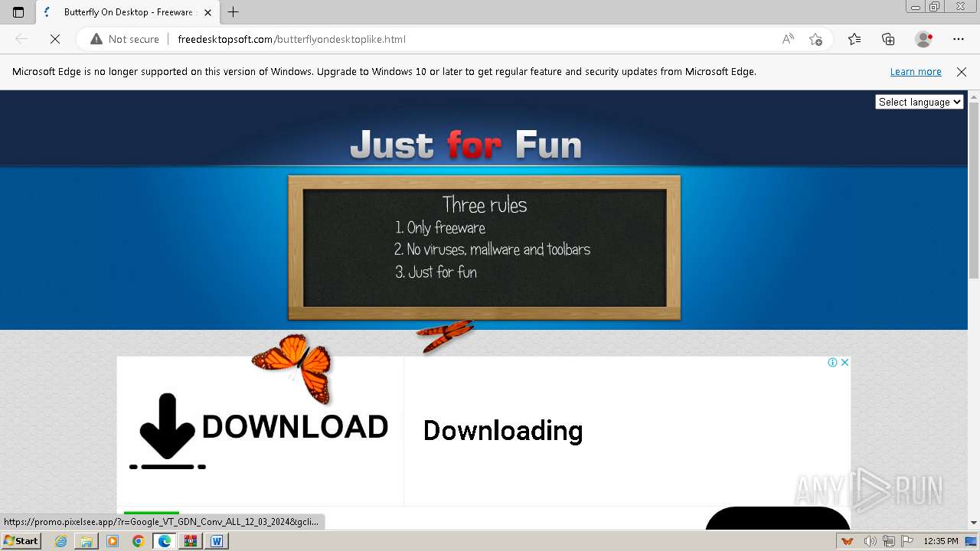
Task: Click the '3. Just for fun' rule
Action: [x=436, y=272]
